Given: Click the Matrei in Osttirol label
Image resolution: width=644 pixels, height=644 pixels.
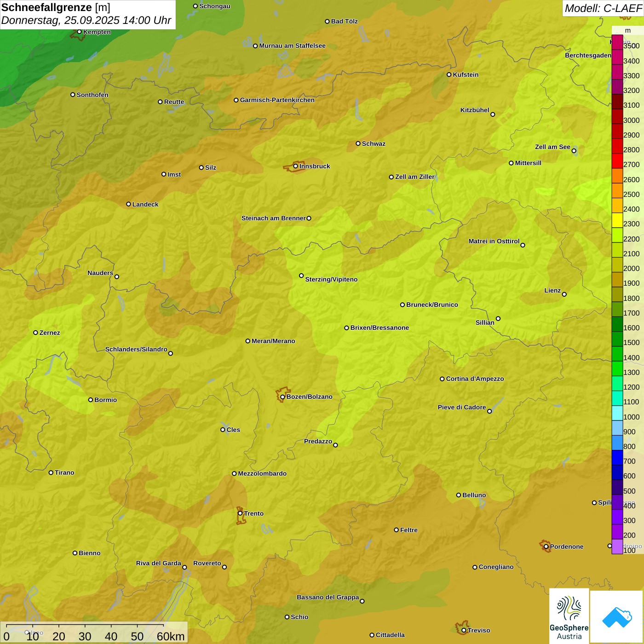Looking at the screenshot, I should 494,241.
